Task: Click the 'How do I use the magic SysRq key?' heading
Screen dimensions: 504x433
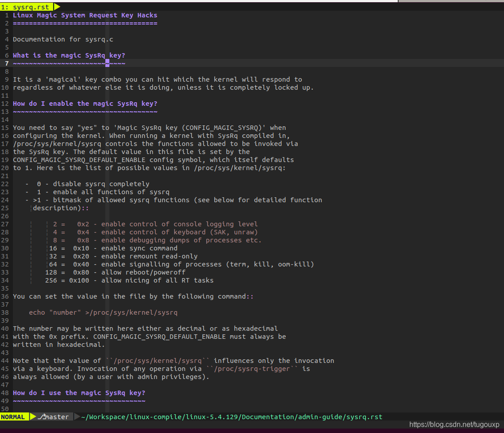Action: [79, 392]
